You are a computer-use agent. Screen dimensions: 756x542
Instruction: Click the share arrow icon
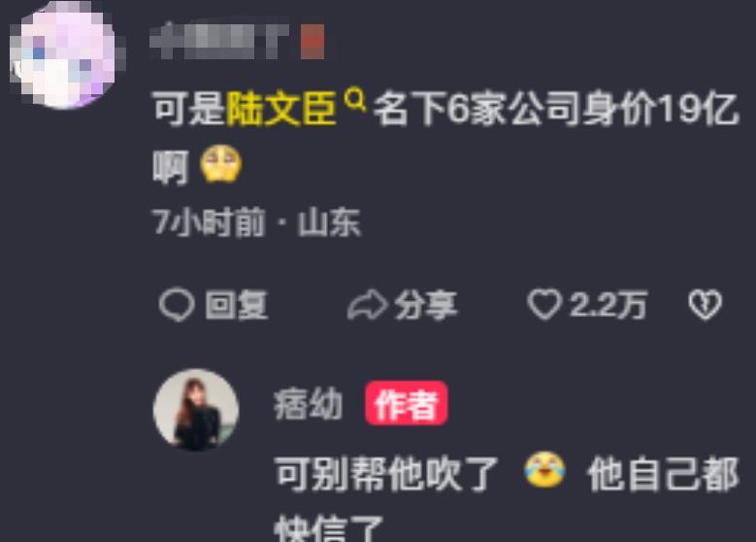tap(368, 305)
